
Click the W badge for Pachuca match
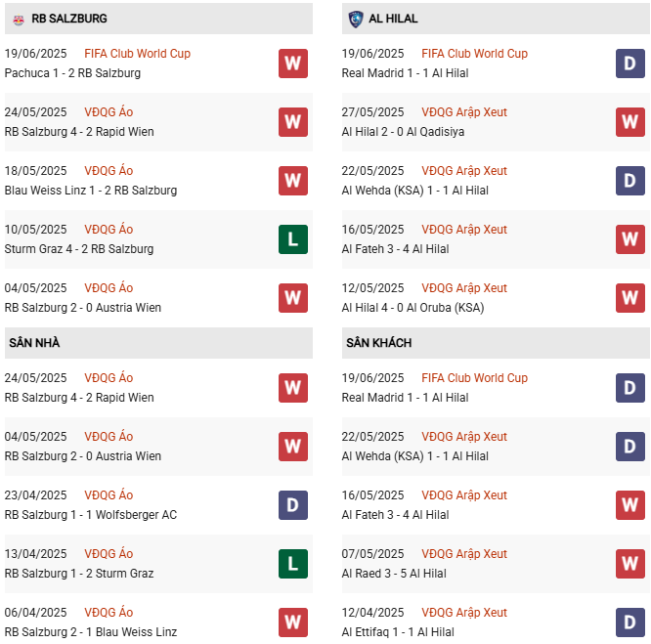pyautogui.click(x=292, y=64)
